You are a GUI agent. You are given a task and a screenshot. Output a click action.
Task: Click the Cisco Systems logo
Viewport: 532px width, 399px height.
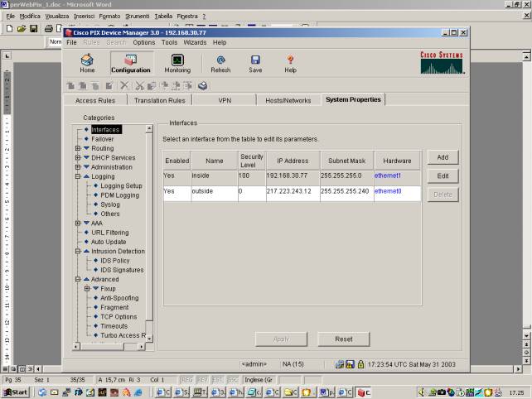point(442,63)
